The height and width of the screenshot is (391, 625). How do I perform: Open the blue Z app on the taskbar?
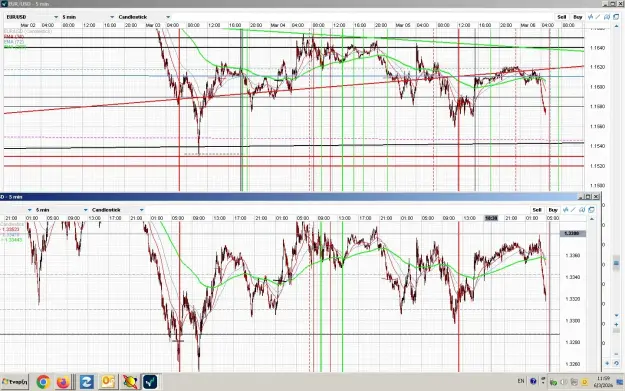click(x=86, y=382)
